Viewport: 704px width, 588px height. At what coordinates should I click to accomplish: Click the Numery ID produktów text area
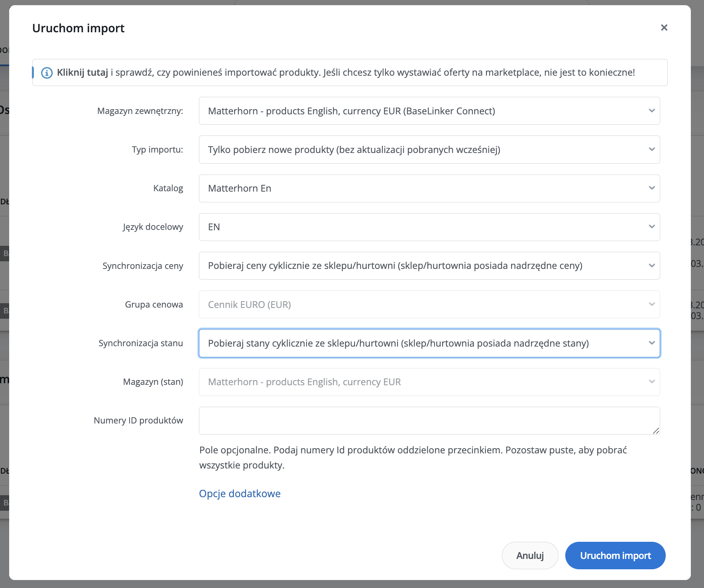pyautogui.click(x=429, y=421)
